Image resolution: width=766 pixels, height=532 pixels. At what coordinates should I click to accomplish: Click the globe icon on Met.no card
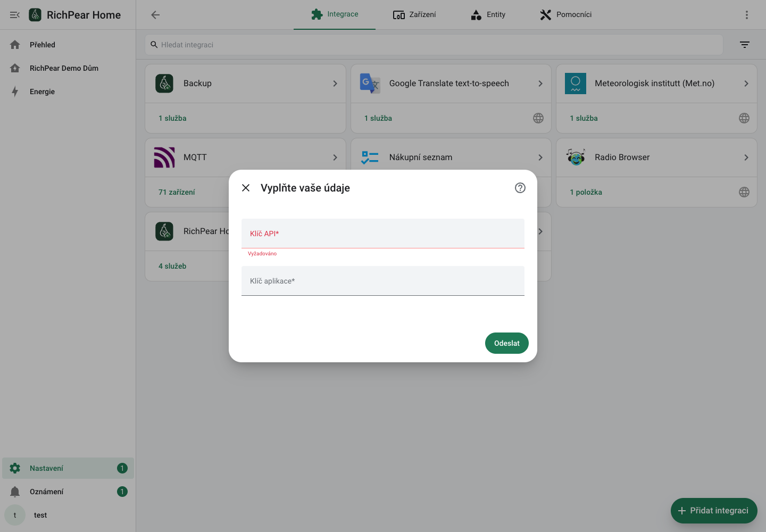744,118
